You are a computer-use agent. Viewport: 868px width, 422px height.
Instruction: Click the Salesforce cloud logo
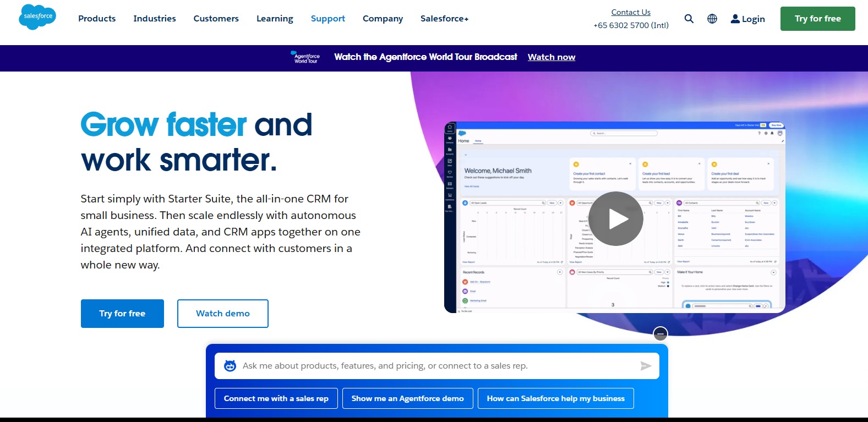[37, 17]
